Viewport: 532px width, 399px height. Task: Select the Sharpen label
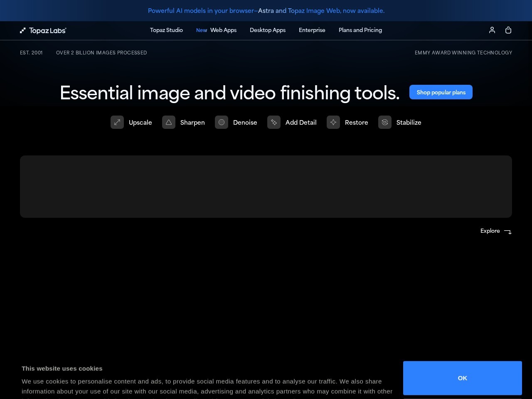coord(192,122)
